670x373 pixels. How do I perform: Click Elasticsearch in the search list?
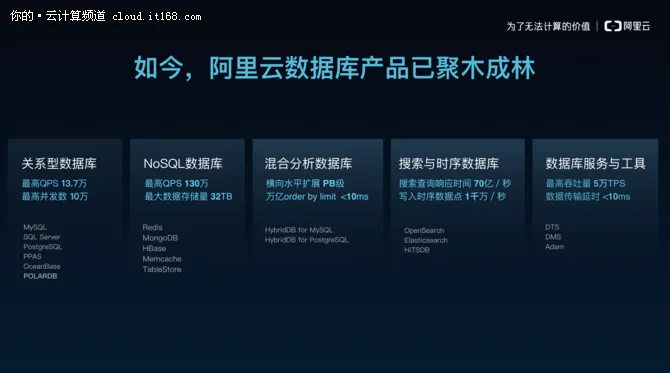pyautogui.click(x=426, y=241)
